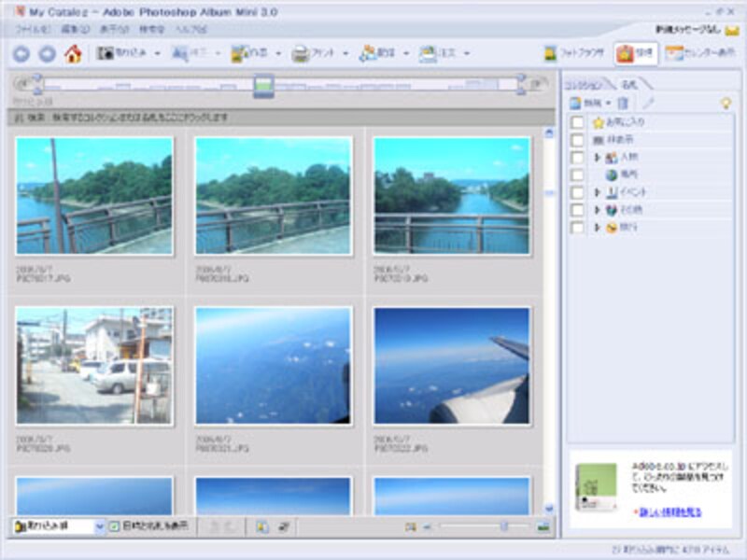Click the 整理 (Organize) button
The image size is (747, 560).
coord(636,53)
